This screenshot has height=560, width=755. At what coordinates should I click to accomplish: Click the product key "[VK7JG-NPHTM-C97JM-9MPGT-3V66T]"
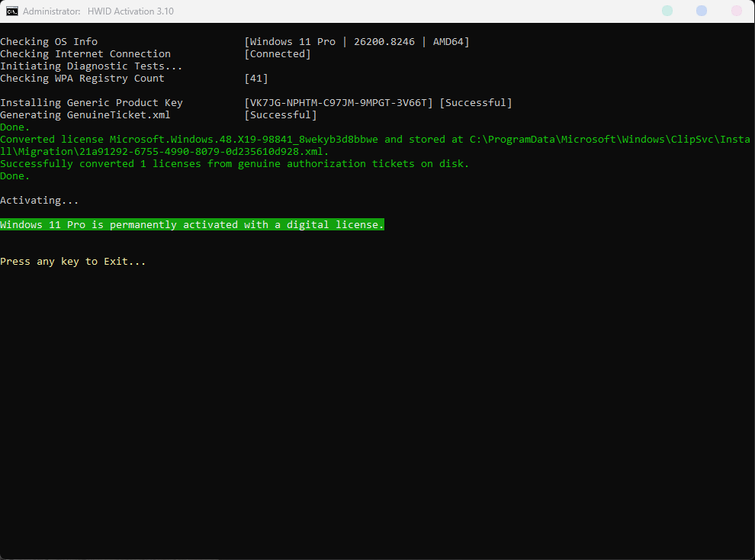[x=339, y=102]
